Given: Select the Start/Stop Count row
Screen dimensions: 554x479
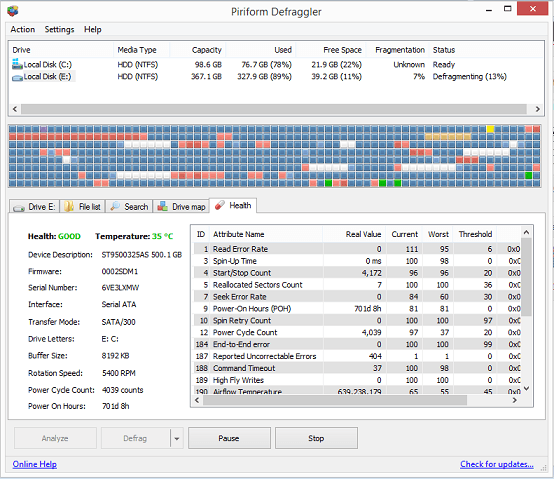Looking at the screenshot, I should pyautogui.click(x=357, y=273).
